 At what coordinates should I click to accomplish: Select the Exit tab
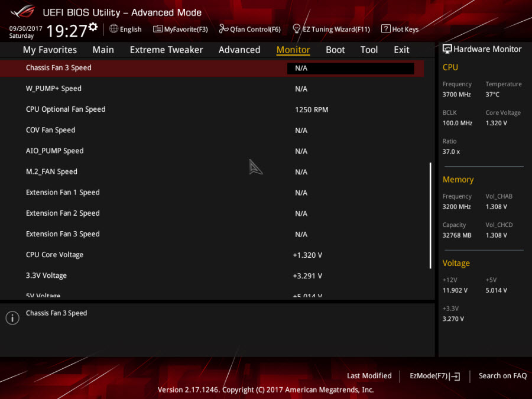(x=401, y=50)
